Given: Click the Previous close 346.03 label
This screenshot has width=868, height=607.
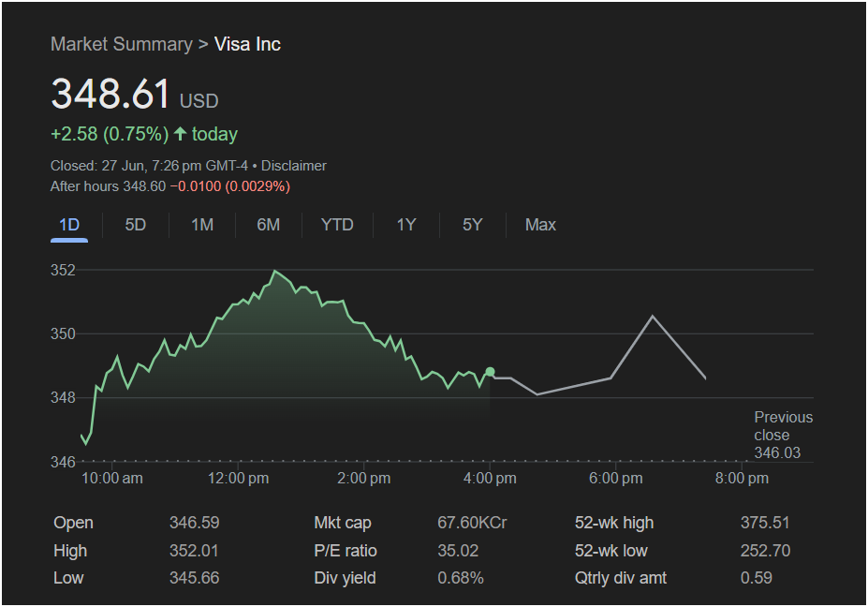Looking at the screenshot, I should tap(784, 435).
